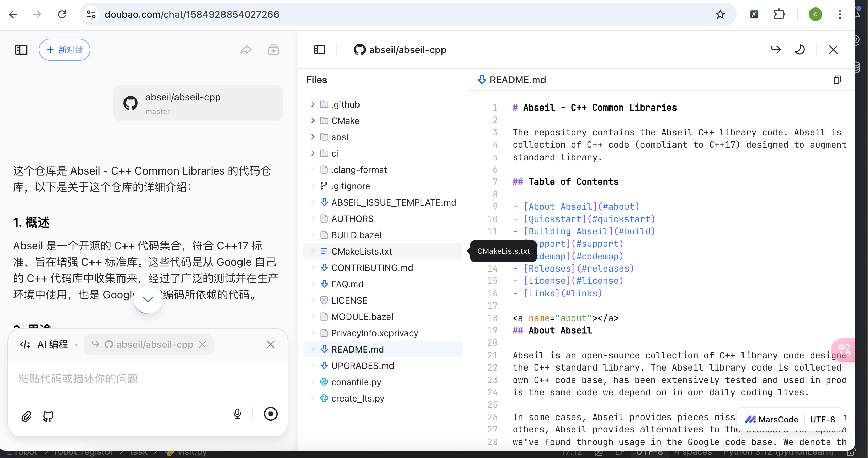Screen dimensions: 868x458
Task: Click the pink translate floating icon
Action: point(844,349)
